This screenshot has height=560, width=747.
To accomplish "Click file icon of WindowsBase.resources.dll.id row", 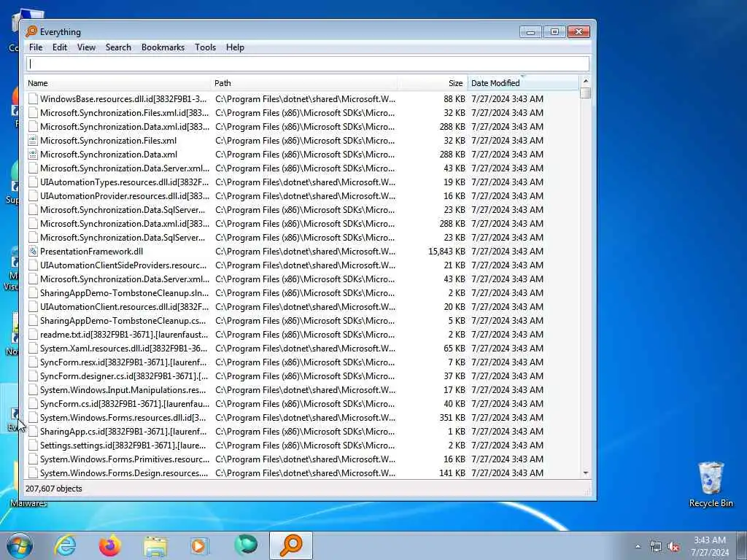I will 33,98.
